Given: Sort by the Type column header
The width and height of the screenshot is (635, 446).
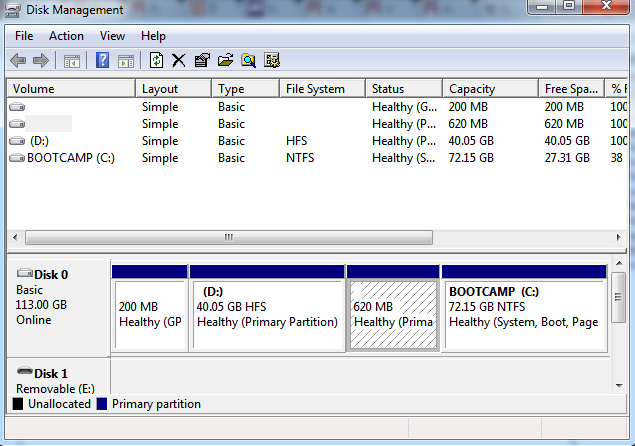Looking at the screenshot, I should (x=246, y=89).
